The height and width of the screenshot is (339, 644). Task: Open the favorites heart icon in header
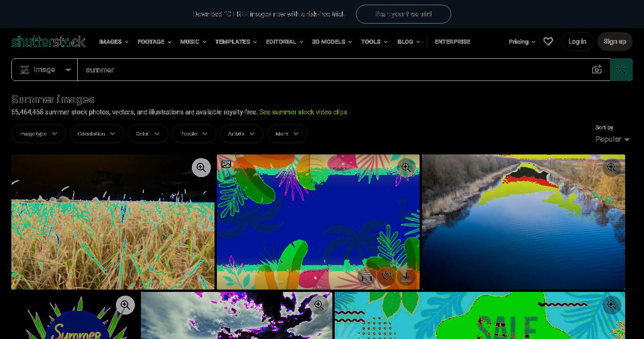548,41
